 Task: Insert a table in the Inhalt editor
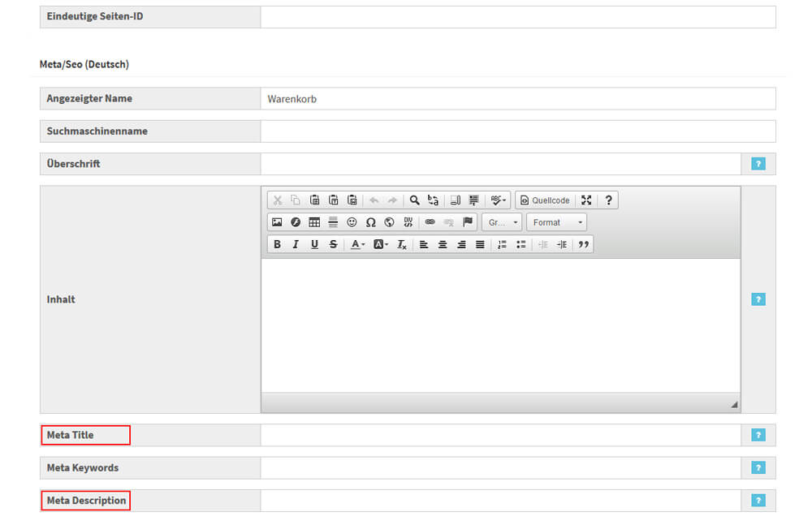[x=314, y=222]
